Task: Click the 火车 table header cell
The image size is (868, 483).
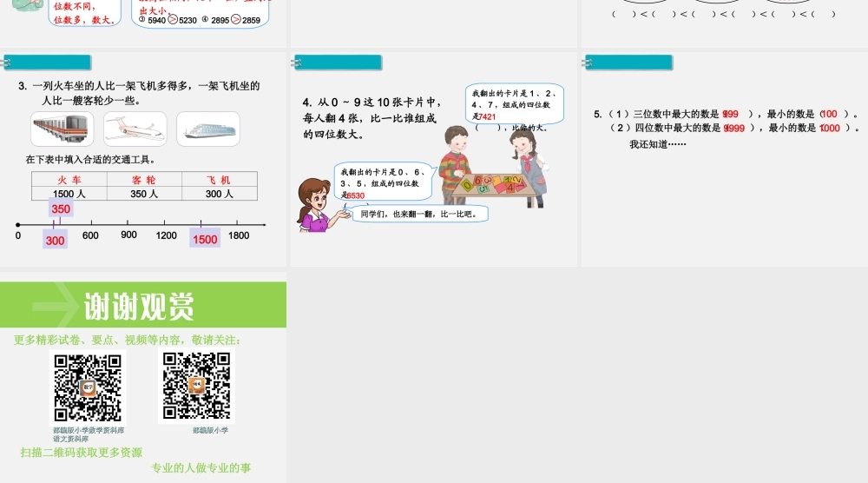Action: tap(69, 179)
